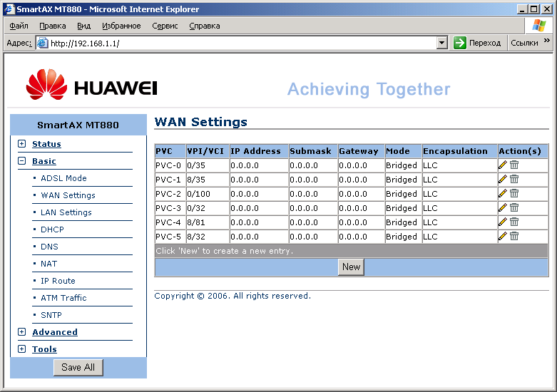
Task: Click the PVC-0 cell
Action: point(170,165)
